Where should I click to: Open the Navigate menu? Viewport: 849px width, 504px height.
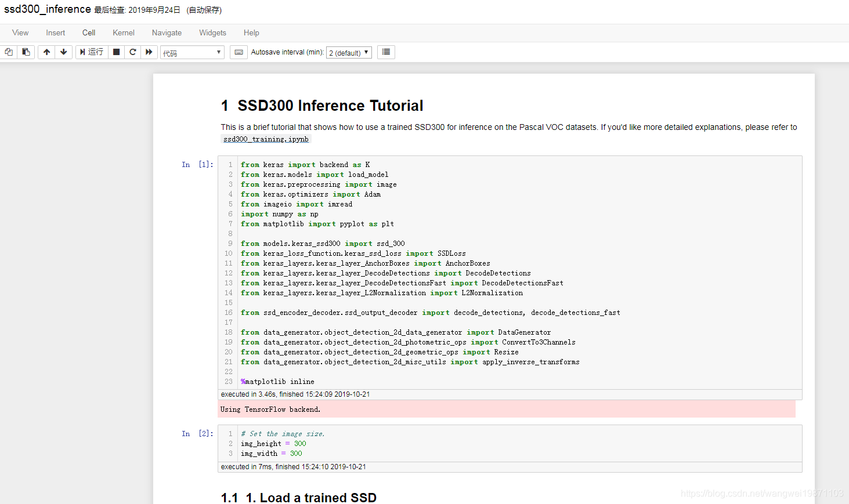[167, 32]
